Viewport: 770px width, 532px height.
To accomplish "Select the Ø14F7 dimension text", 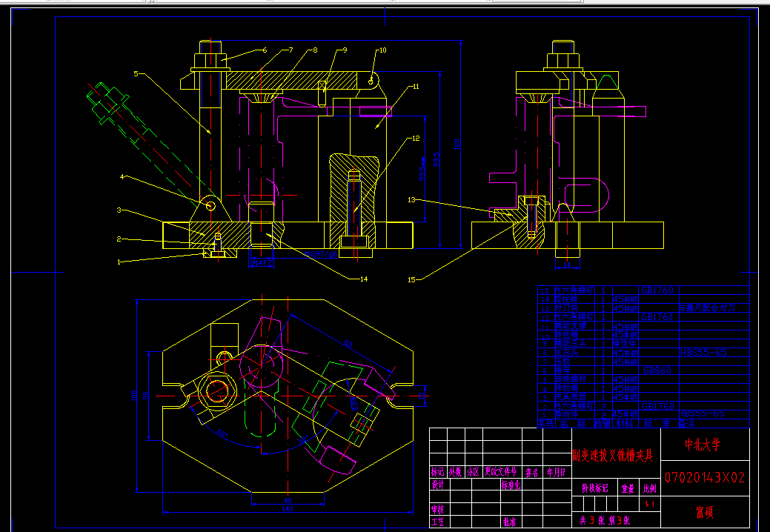I will 262,263.
